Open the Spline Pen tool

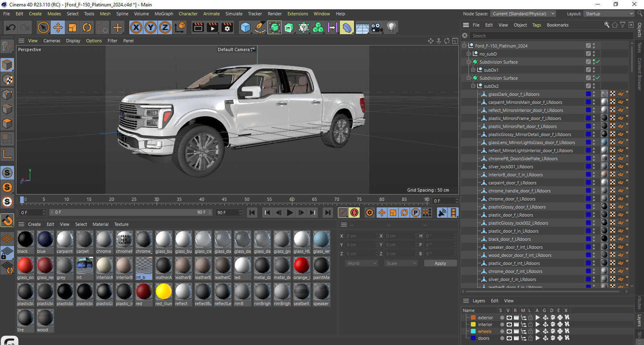point(260,27)
